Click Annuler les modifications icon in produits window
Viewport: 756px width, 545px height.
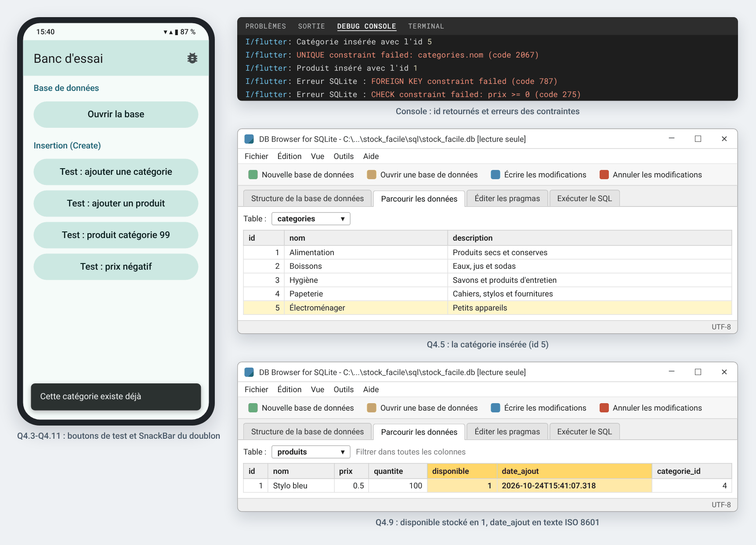pos(604,408)
